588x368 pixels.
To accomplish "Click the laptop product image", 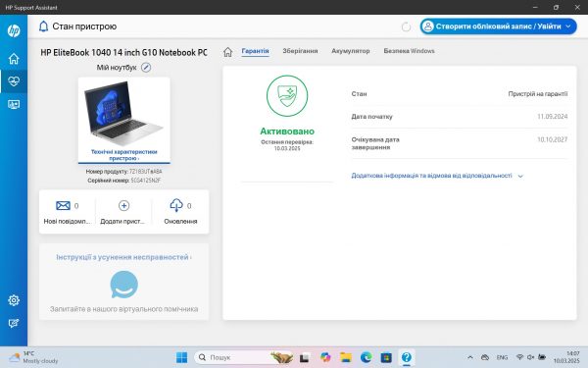I will (123, 114).
